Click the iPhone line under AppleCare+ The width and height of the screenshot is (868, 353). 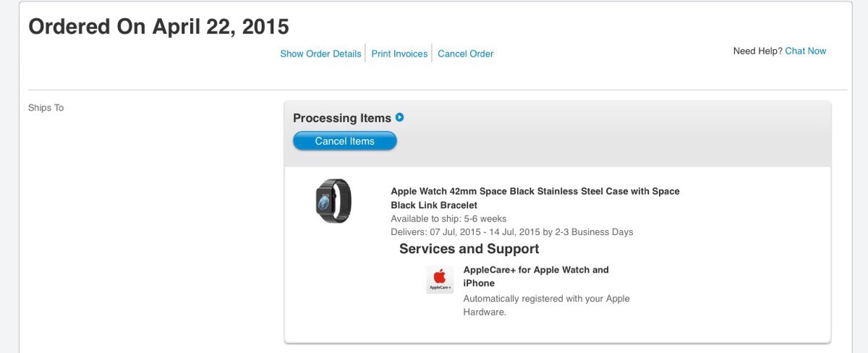(x=479, y=284)
